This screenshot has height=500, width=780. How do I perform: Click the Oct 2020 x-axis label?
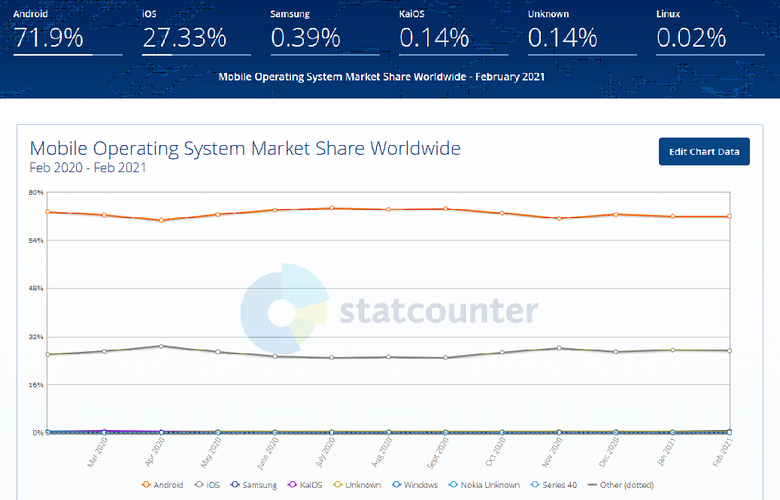pyautogui.click(x=495, y=452)
